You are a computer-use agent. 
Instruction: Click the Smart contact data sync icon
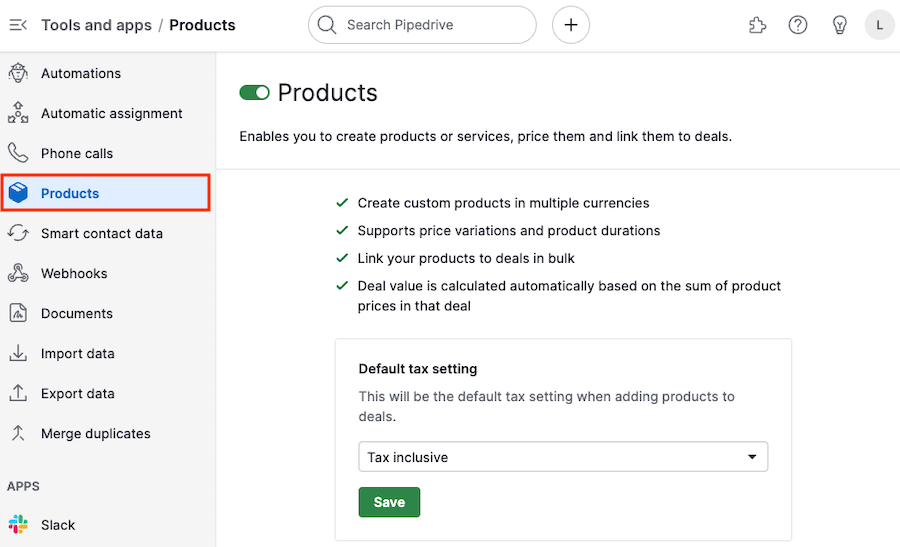point(18,233)
